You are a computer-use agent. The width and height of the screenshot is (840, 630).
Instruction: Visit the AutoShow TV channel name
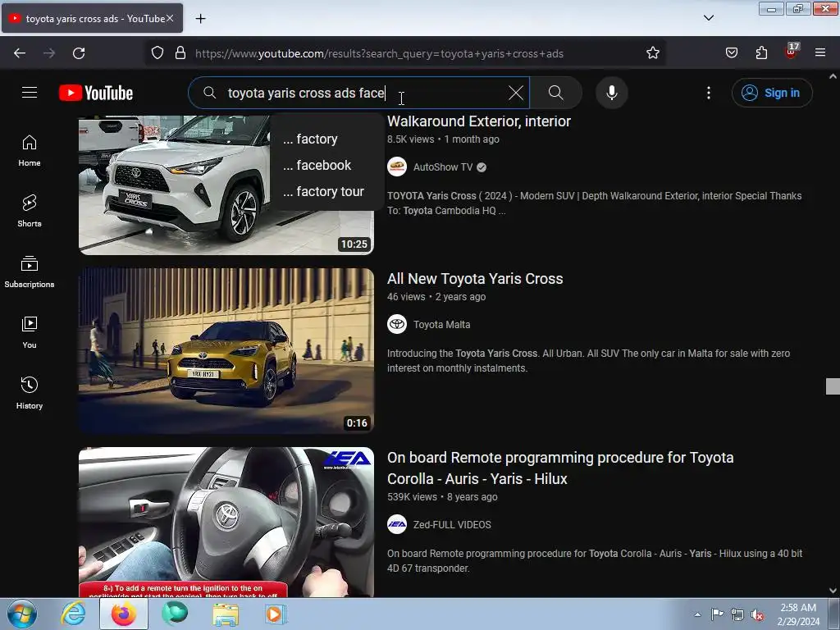coord(443,167)
